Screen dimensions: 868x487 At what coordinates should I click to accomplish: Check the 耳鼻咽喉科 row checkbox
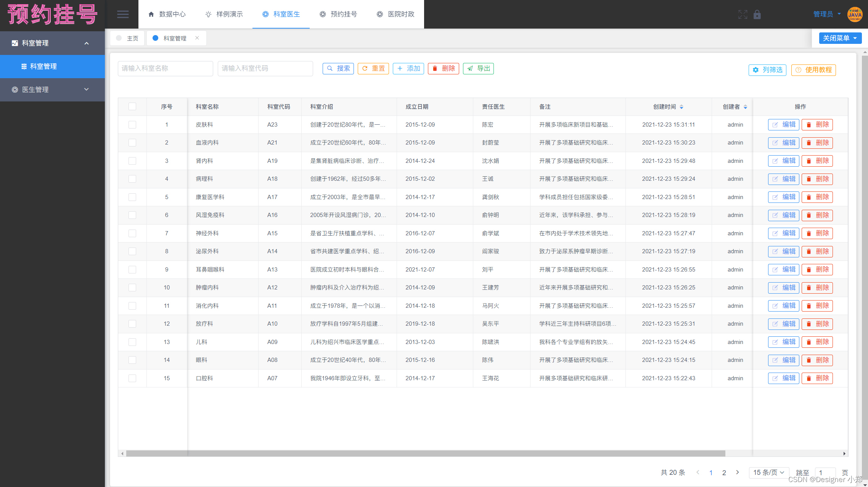(x=132, y=270)
